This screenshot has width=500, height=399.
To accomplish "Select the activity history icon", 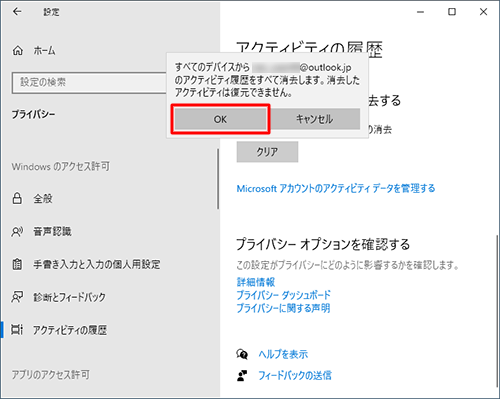I will [x=17, y=330].
